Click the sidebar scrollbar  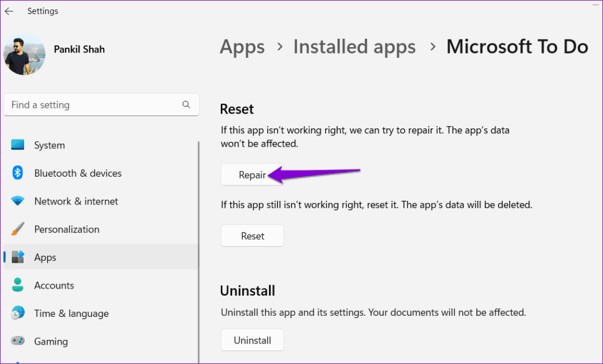[x=199, y=252]
